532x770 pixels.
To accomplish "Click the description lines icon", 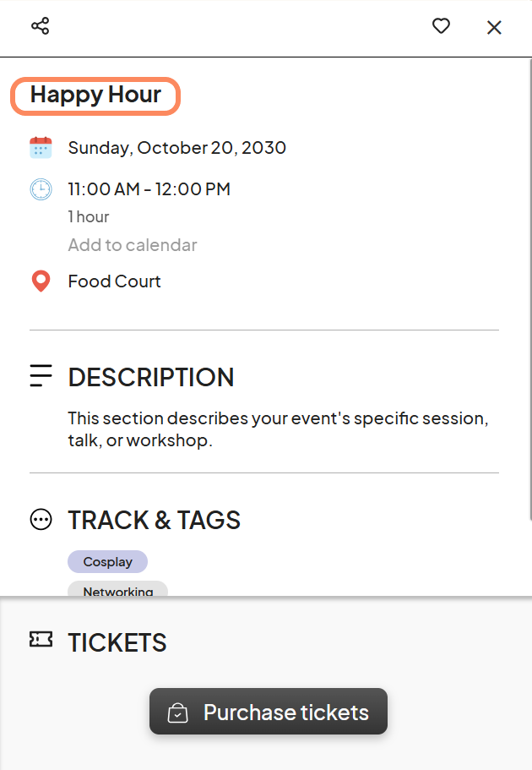I will (x=41, y=375).
